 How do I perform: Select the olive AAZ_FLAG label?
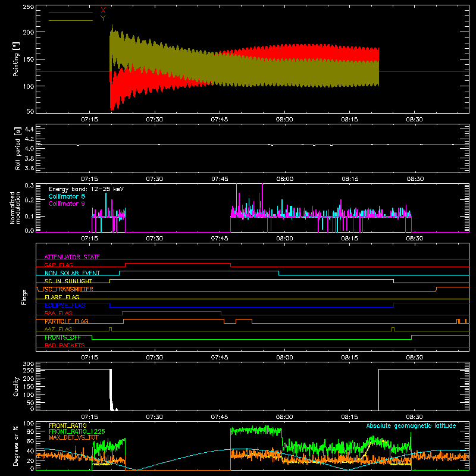tap(58, 329)
